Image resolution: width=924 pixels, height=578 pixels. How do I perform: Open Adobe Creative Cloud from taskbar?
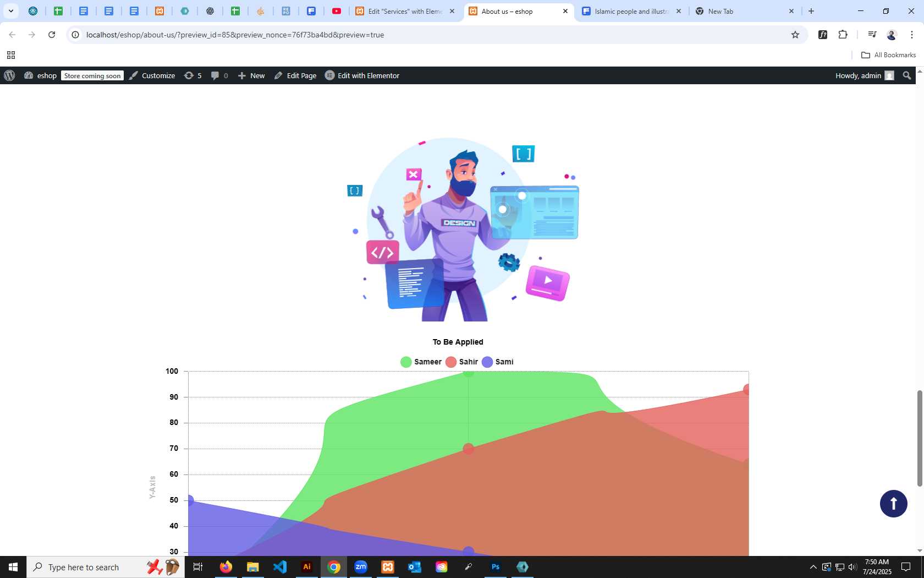(x=442, y=567)
